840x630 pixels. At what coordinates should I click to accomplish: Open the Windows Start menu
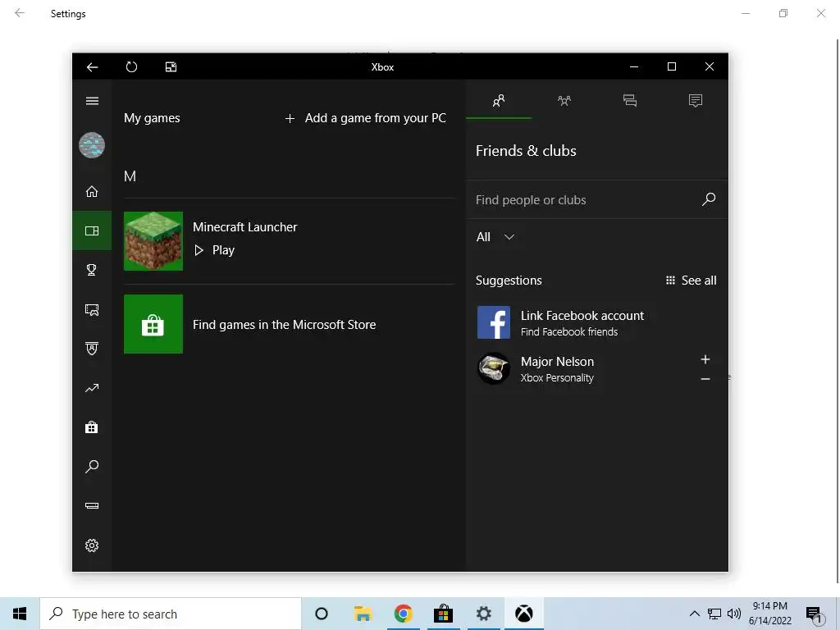pyautogui.click(x=20, y=614)
